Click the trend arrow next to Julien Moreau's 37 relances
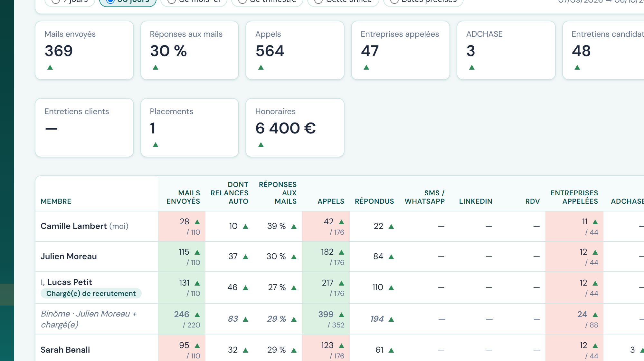 click(246, 257)
